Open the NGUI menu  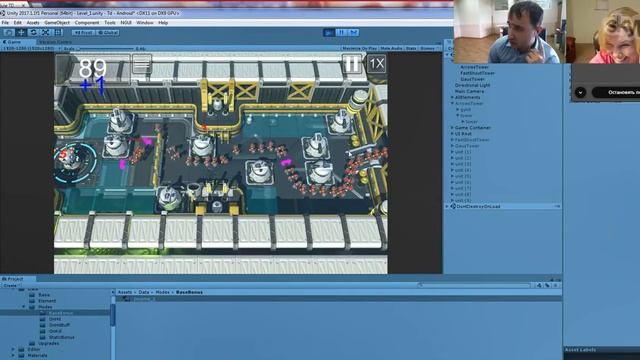tap(126, 23)
